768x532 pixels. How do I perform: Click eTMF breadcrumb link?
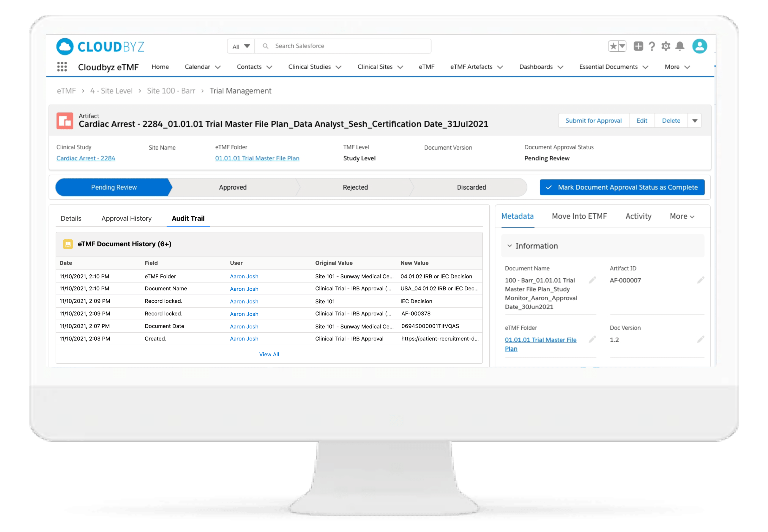point(66,91)
